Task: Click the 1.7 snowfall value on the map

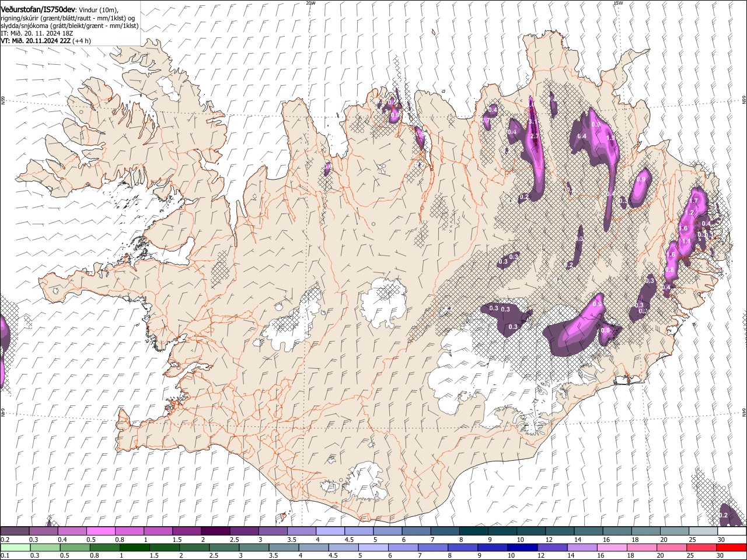Action: coord(693,201)
